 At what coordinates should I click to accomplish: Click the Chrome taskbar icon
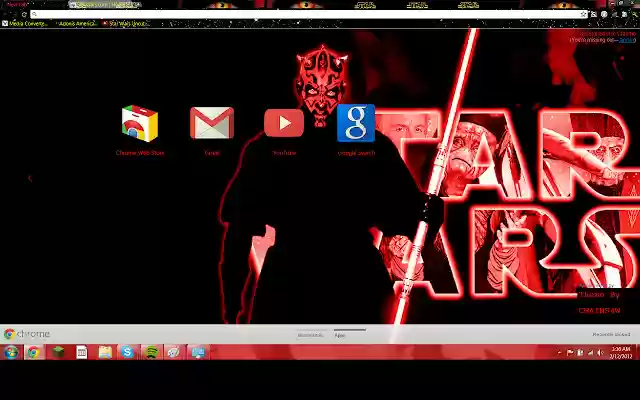[x=34, y=352]
